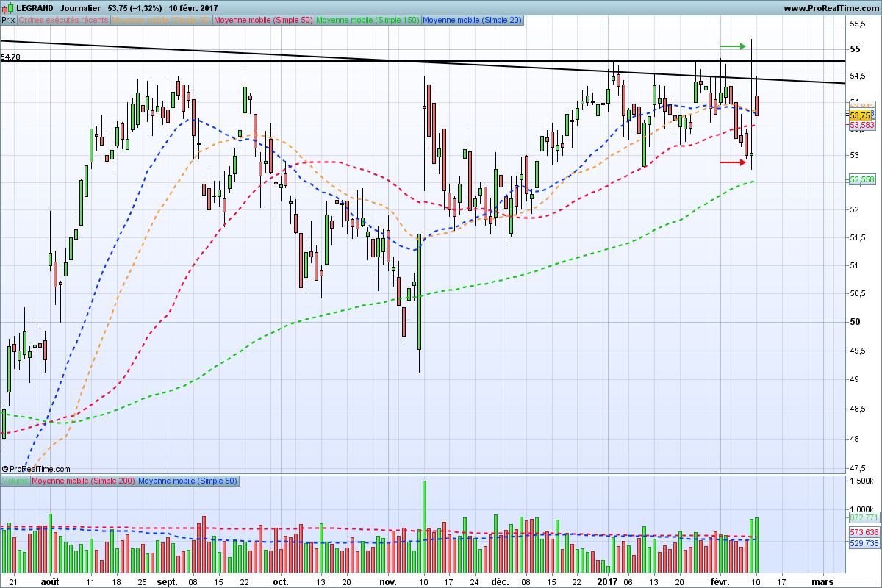Click the févr. date axis label

tap(720, 581)
